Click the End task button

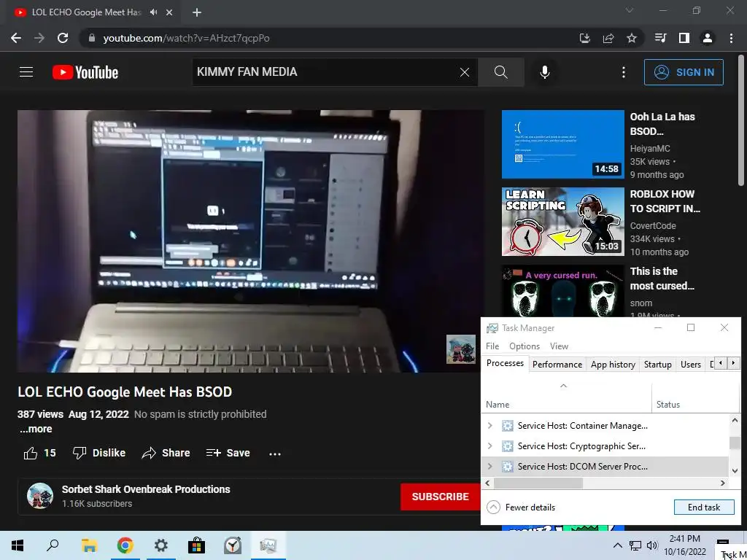click(x=704, y=507)
